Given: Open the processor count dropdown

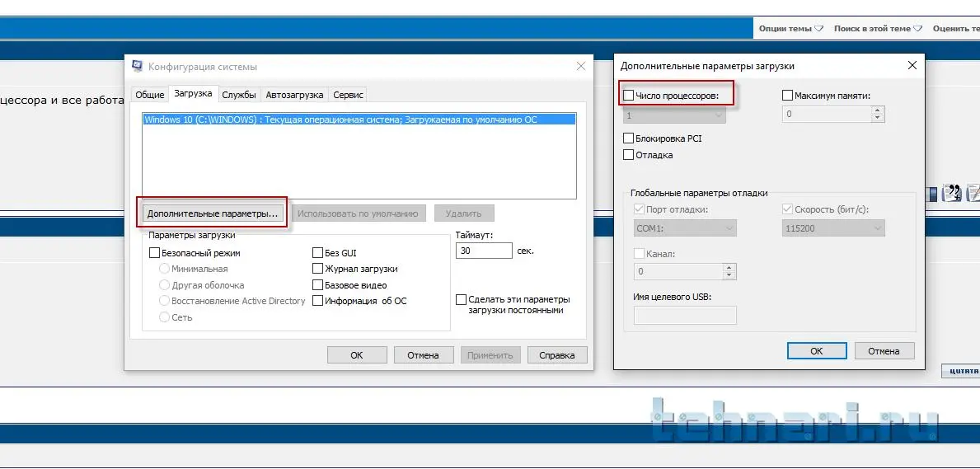Looking at the screenshot, I should (x=674, y=115).
